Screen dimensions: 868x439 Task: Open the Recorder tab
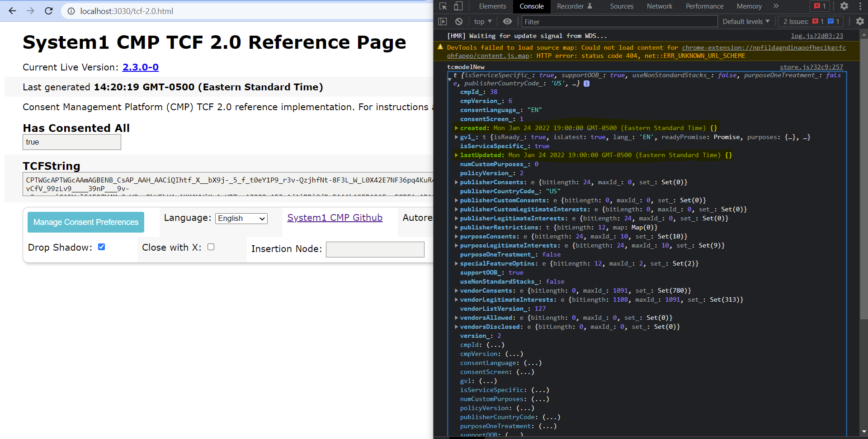pyautogui.click(x=575, y=6)
